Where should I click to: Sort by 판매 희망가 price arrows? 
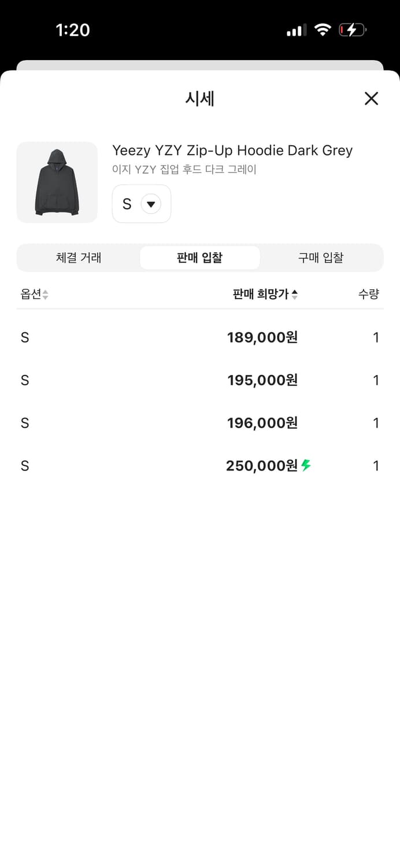(294, 295)
